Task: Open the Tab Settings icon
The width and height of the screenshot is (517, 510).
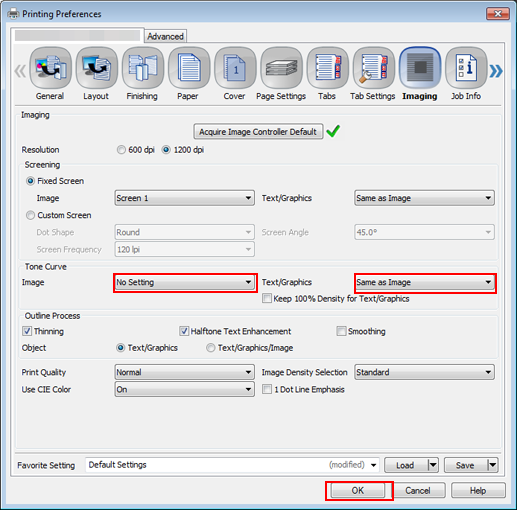Action: [374, 68]
